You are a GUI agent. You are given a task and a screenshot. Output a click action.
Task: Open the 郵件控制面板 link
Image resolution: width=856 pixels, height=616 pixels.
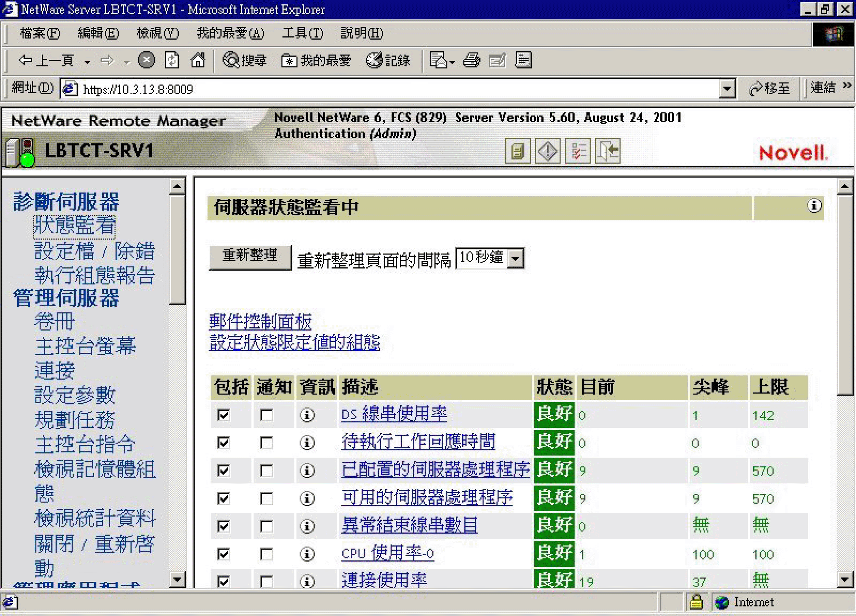pyautogui.click(x=260, y=322)
